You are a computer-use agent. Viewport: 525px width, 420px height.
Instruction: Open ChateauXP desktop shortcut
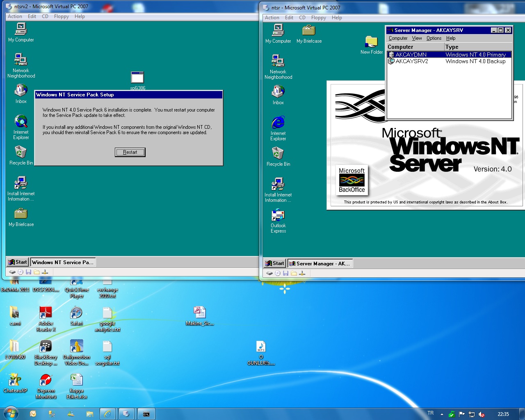click(x=15, y=383)
